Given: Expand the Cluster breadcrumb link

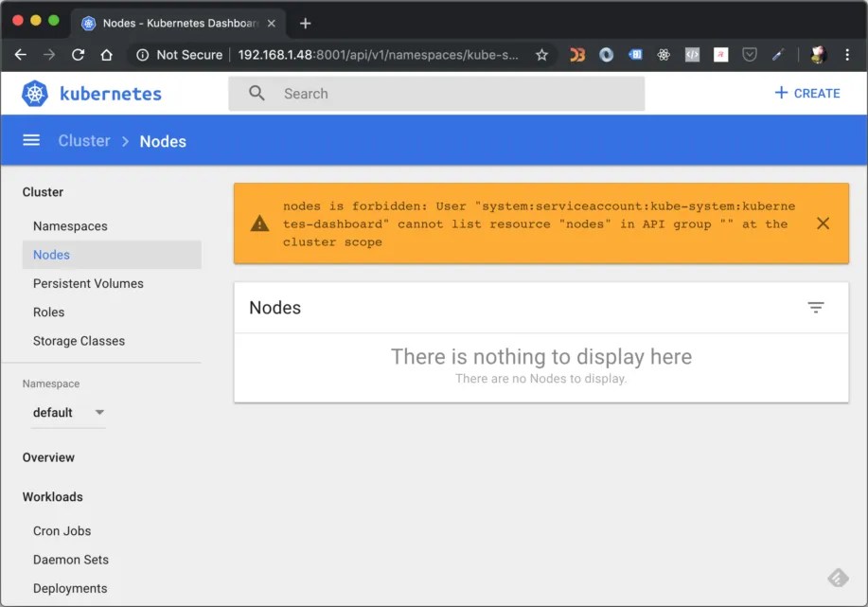Looking at the screenshot, I should click(83, 140).
